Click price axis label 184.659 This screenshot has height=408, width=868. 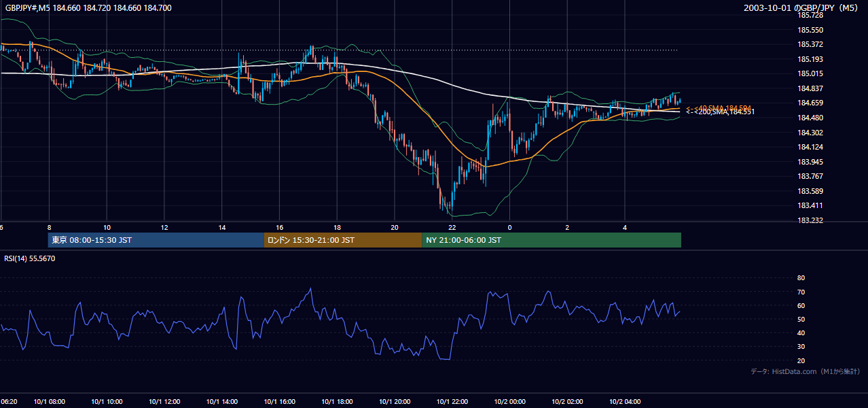point(811,103)
